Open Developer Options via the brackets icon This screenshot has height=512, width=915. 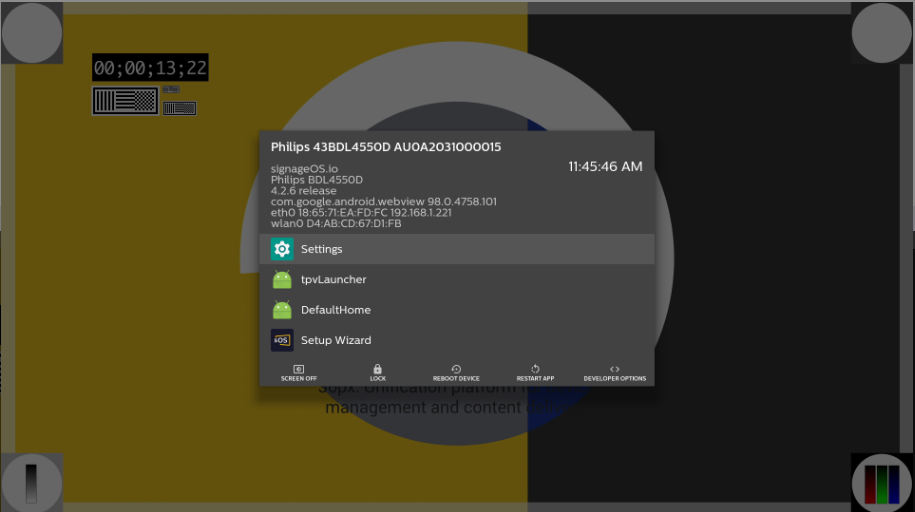tap(615, 369)
